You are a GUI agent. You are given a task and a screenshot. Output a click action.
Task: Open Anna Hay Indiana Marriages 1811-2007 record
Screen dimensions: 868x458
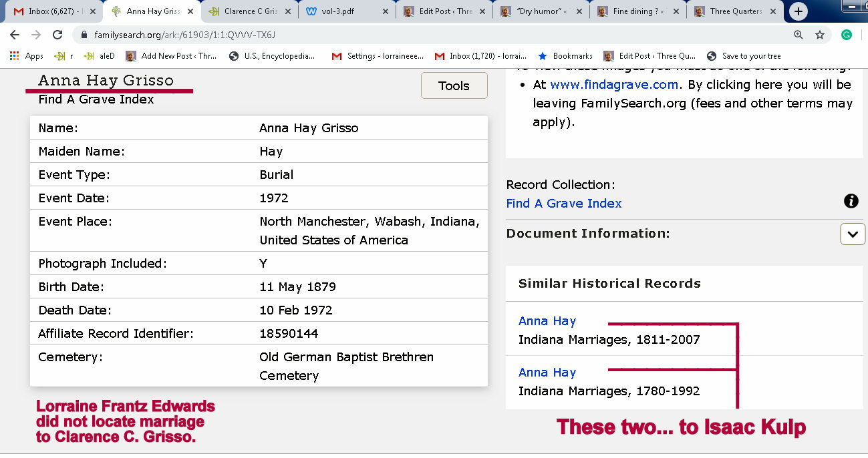[x=547, y=321]
